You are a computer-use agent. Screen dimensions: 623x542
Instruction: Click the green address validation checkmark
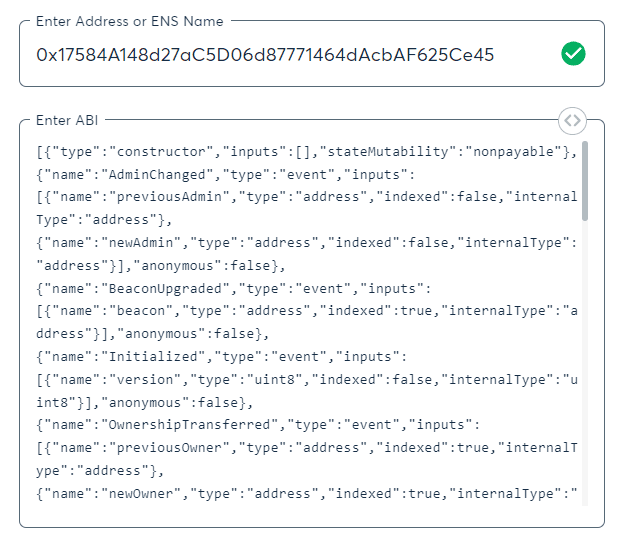click(x=573, y=54)
